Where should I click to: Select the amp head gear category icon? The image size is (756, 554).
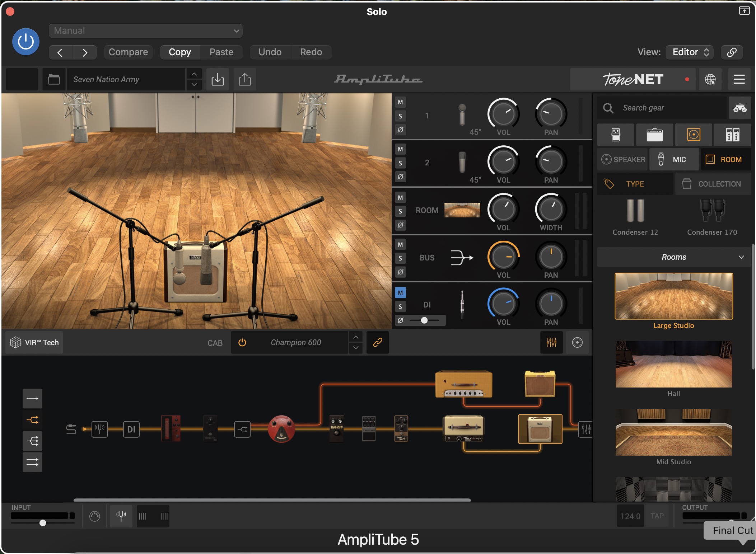pos(654,135)
